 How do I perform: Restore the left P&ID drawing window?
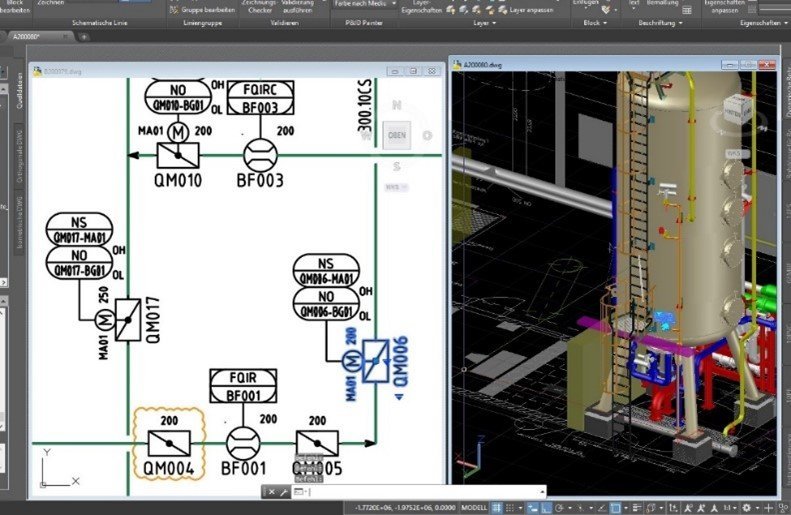point(413,71)
